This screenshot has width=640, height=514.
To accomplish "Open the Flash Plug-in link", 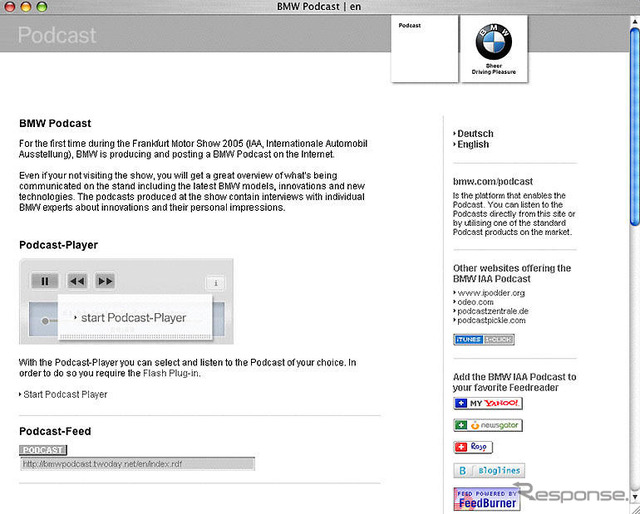I will coord(171,373).
